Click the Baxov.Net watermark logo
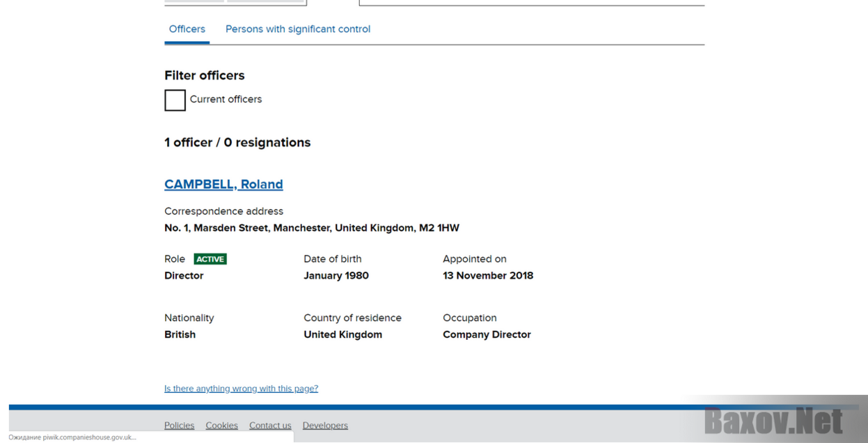Image resolution: width=868 pixels, height=443 pixels. click(773, 421)
